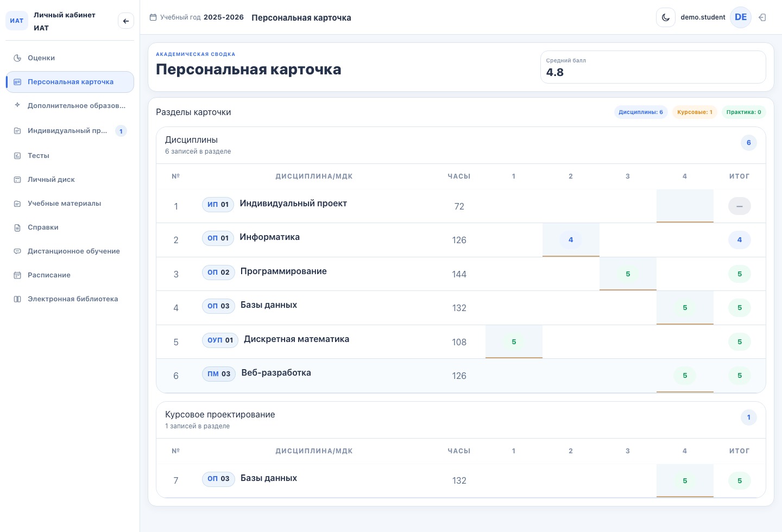782x532 pixels.
Task: Click the Индивидуальный проект sidebar icon
Action: (x=17, y=131)
